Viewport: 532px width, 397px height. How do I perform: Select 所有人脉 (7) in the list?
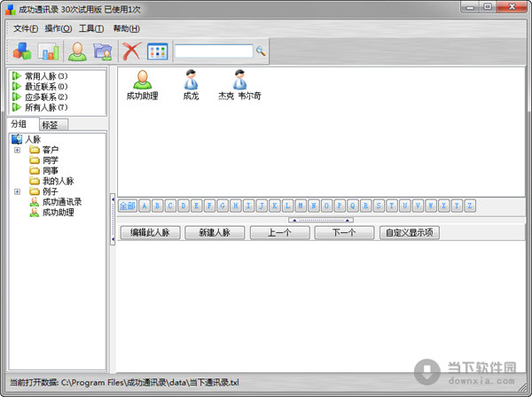(46, 107)
